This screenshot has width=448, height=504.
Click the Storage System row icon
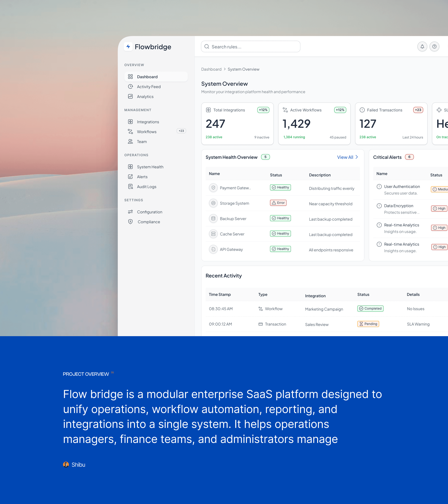[x=213, y=203]
